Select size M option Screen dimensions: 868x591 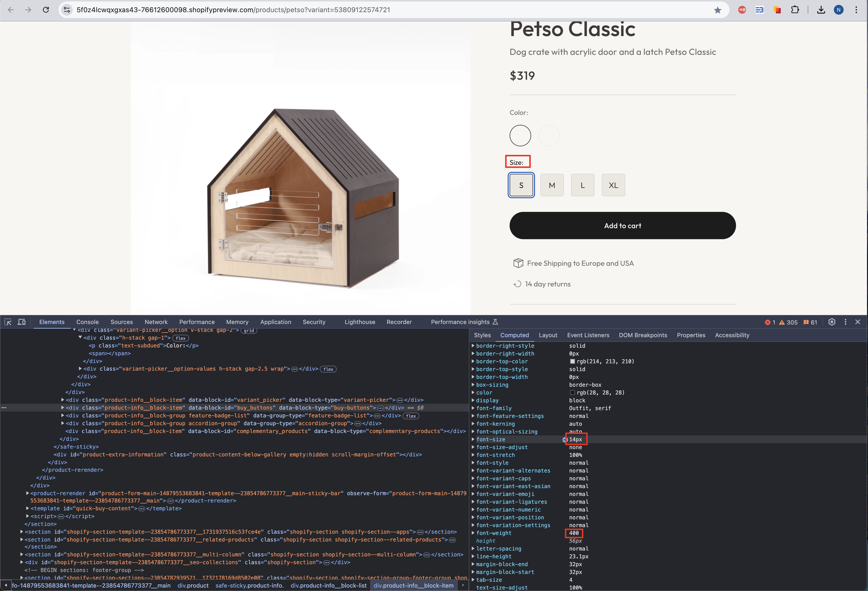(552, 185)
